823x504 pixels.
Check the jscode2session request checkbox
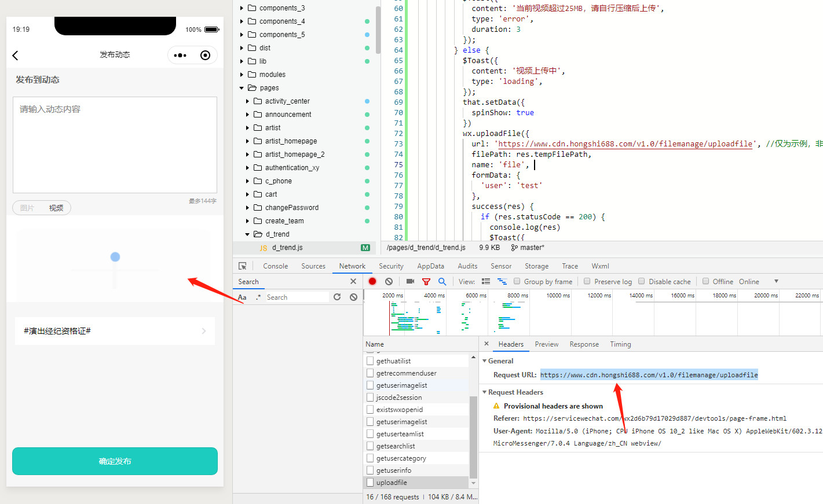coord(370,397)
